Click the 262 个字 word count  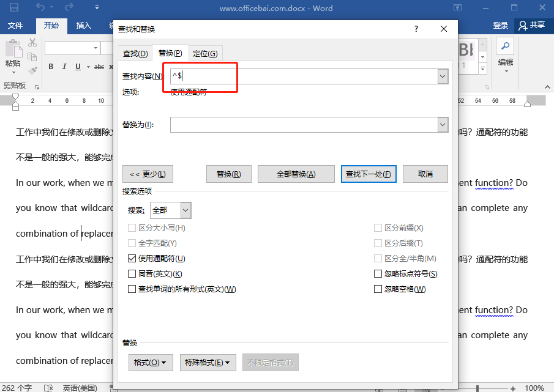(x=17, y=388)
